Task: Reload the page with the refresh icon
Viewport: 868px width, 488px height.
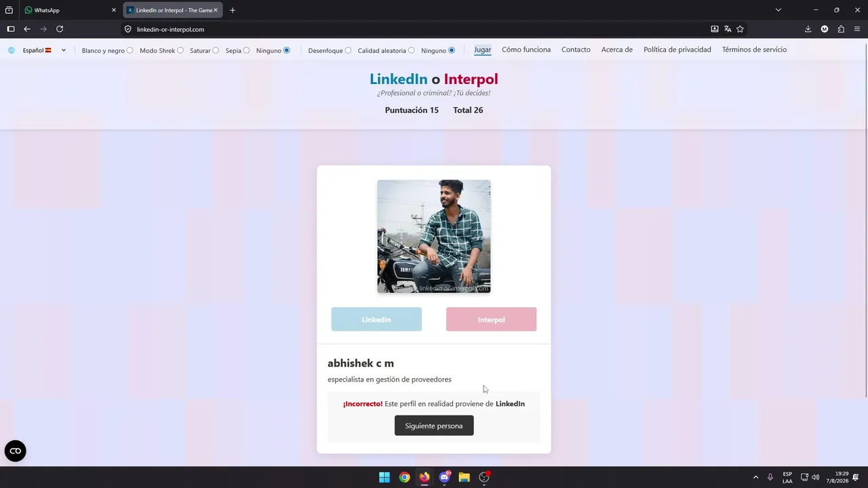Action: pos(60,29)
